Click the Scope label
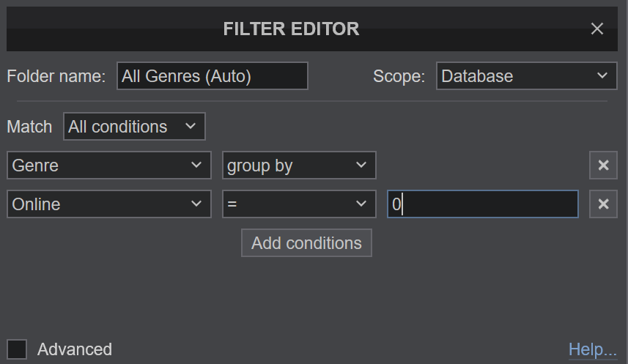Image resolution: width=628 pixels, height=364 pixels. pos(399,76)
